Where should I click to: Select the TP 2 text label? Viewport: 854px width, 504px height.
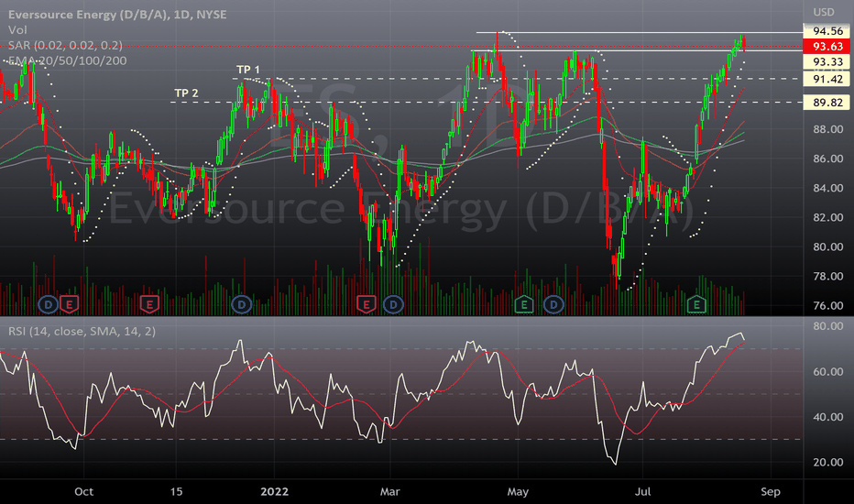coord(186,93)
